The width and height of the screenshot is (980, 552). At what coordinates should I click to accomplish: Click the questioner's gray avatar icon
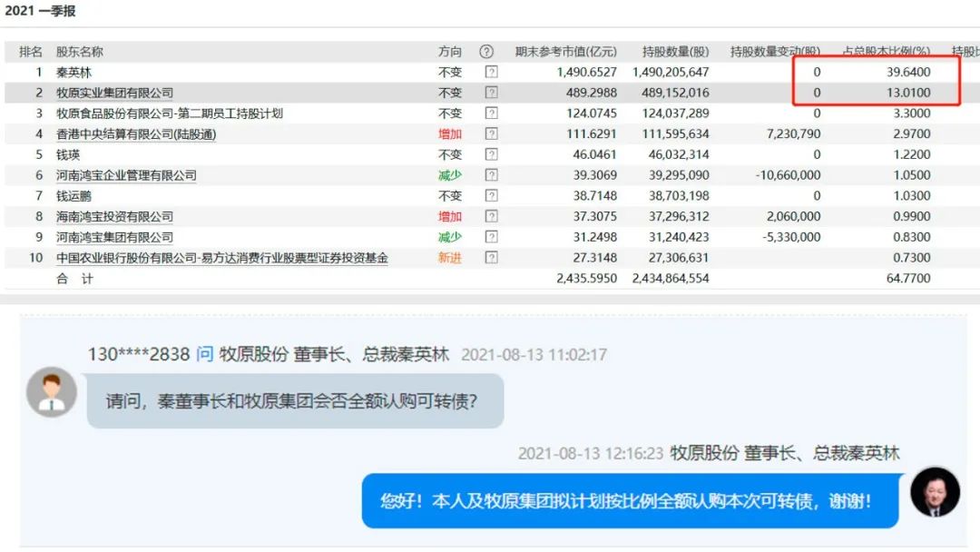[x=52, y=392]
